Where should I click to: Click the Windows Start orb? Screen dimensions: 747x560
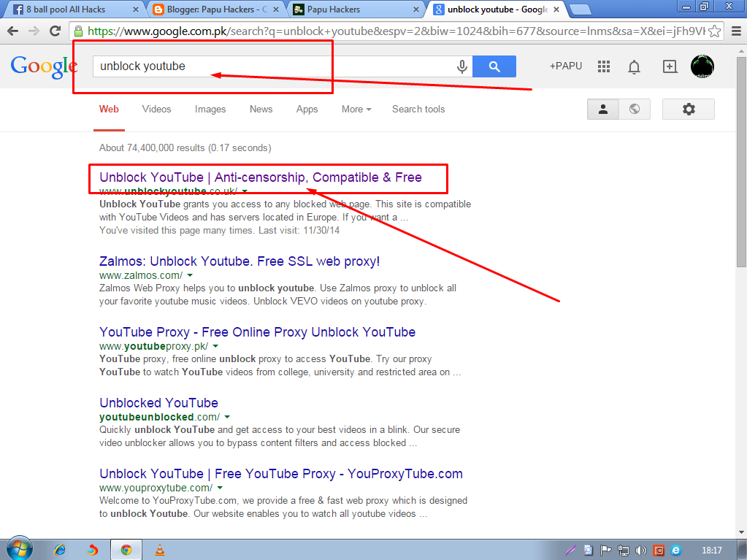20,548
